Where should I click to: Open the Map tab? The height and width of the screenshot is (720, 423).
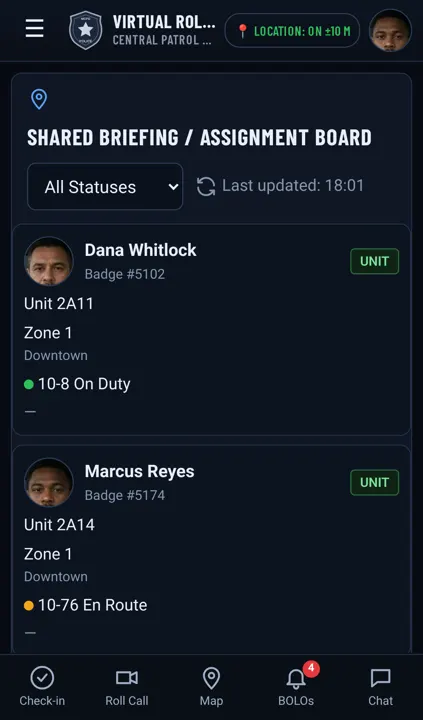click(x=211, y=687)
